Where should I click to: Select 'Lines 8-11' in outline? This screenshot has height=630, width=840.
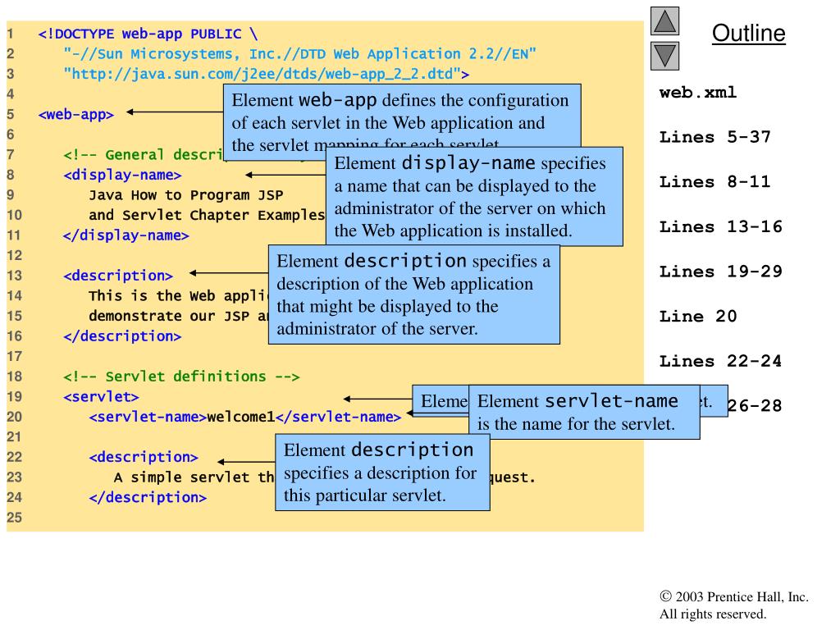(714, 182)
